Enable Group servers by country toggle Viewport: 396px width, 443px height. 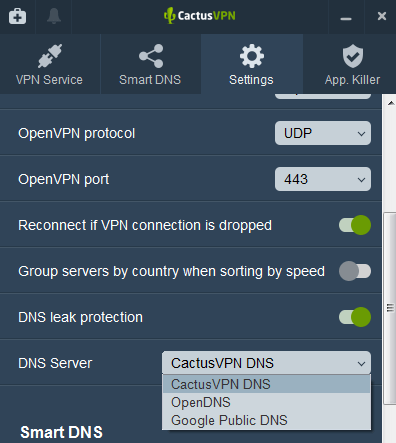[x=355, y=271]
